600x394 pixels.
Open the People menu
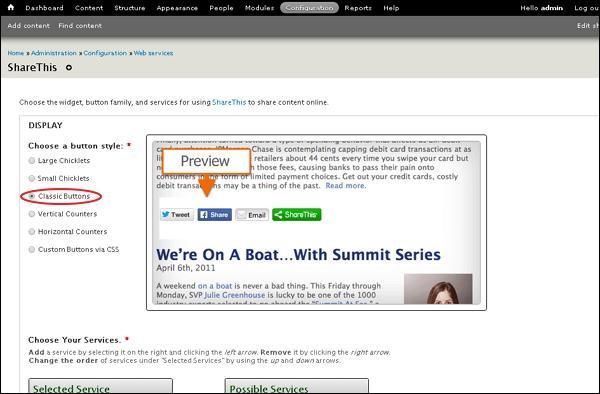coord(221,8)
